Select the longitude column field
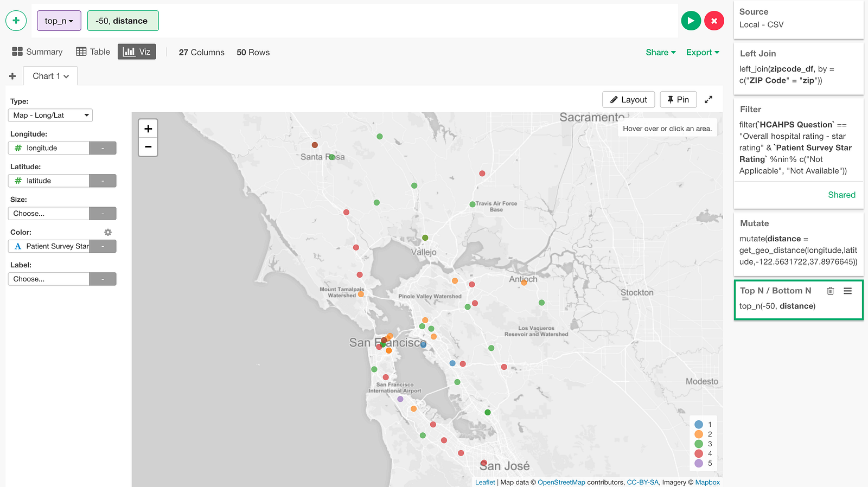 coord(49,148)
